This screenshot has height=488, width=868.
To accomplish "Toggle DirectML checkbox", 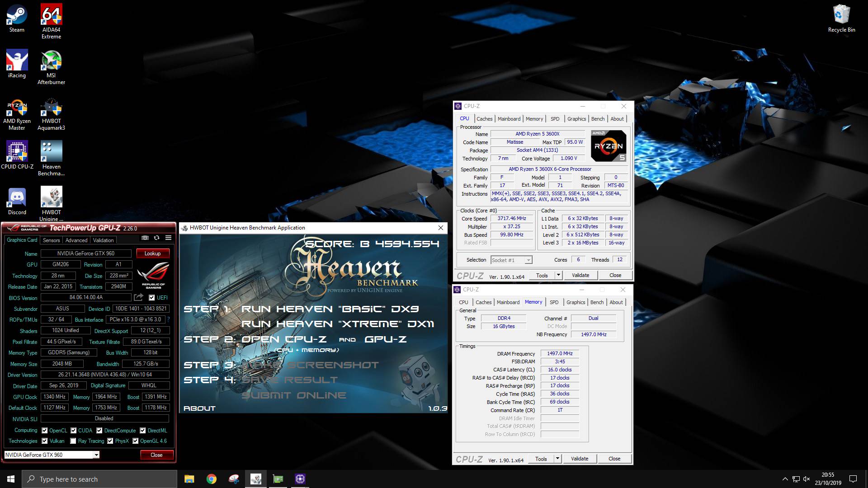I will pyautogui.click(x=143, y=431).
